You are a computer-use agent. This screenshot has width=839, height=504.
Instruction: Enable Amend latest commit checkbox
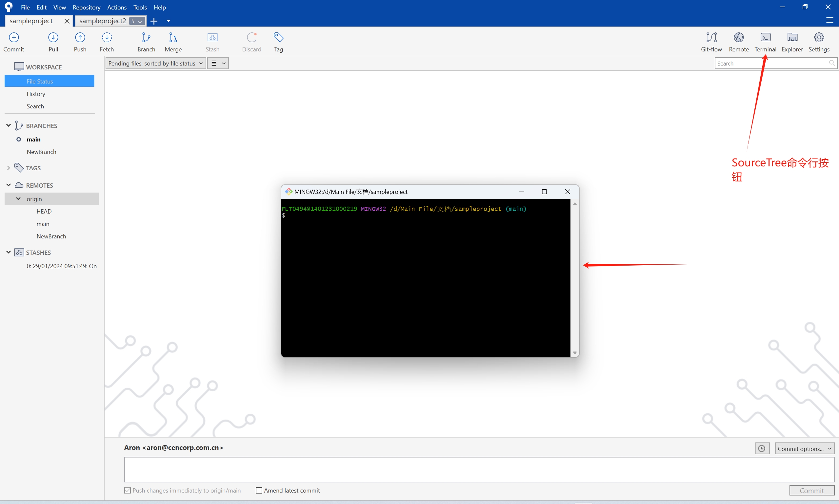pos(259,490)
